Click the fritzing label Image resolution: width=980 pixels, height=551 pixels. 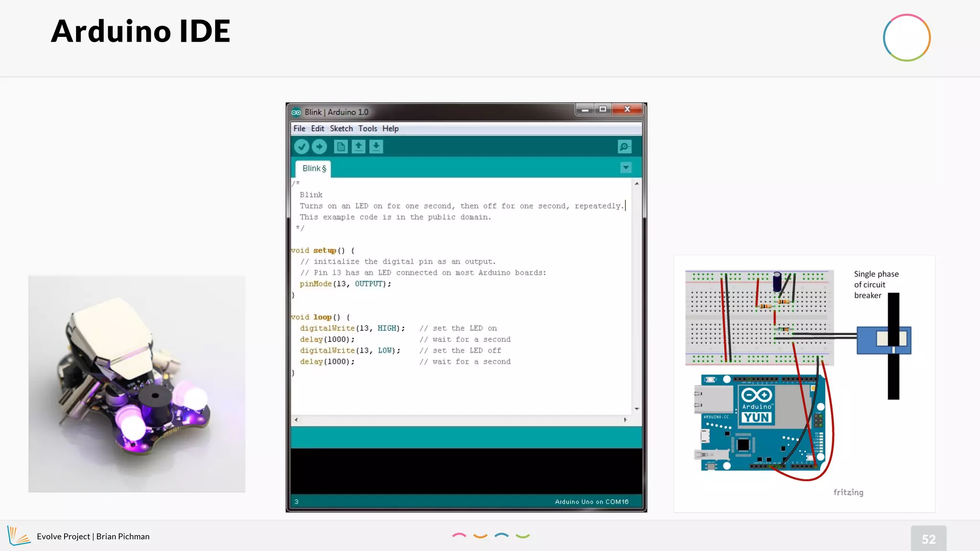tap(848, 492)
